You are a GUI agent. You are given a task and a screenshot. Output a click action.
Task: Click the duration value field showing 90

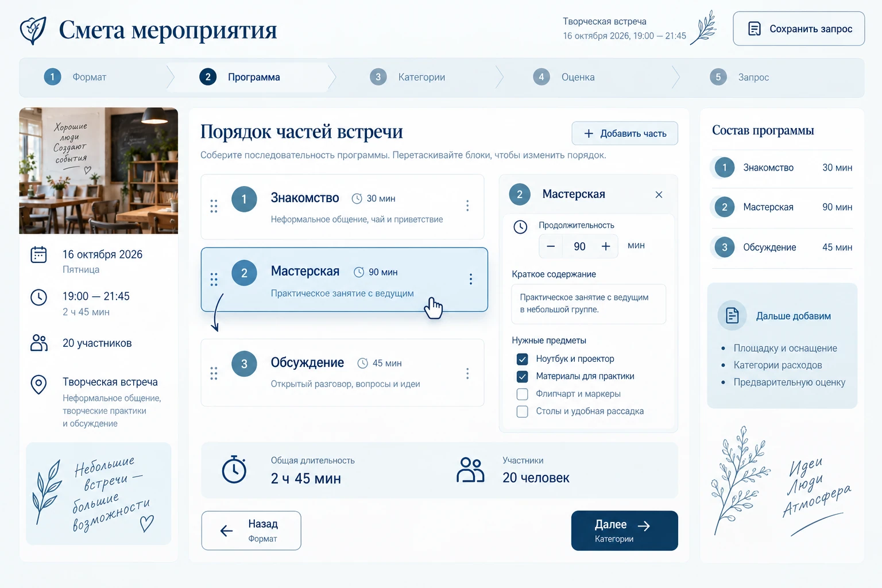pos(579,246)
